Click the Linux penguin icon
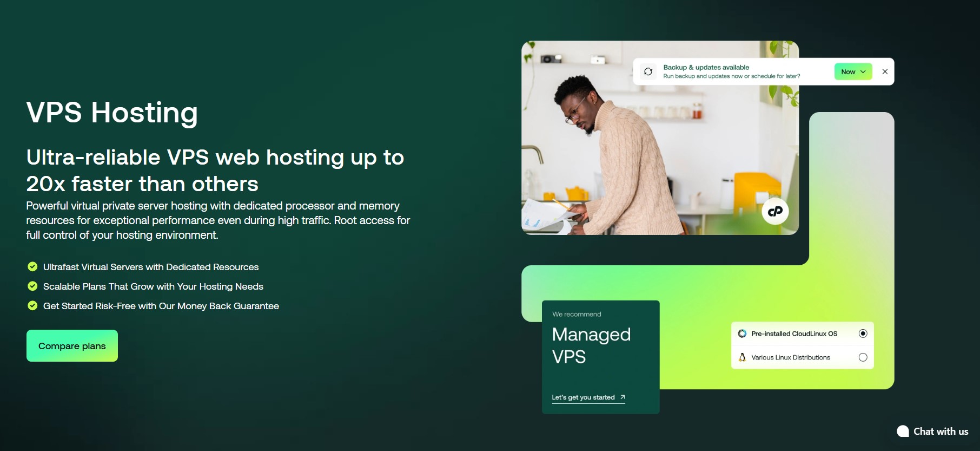Screen dimensions: 980x451 pyautogui.click(x=742, y=357)
